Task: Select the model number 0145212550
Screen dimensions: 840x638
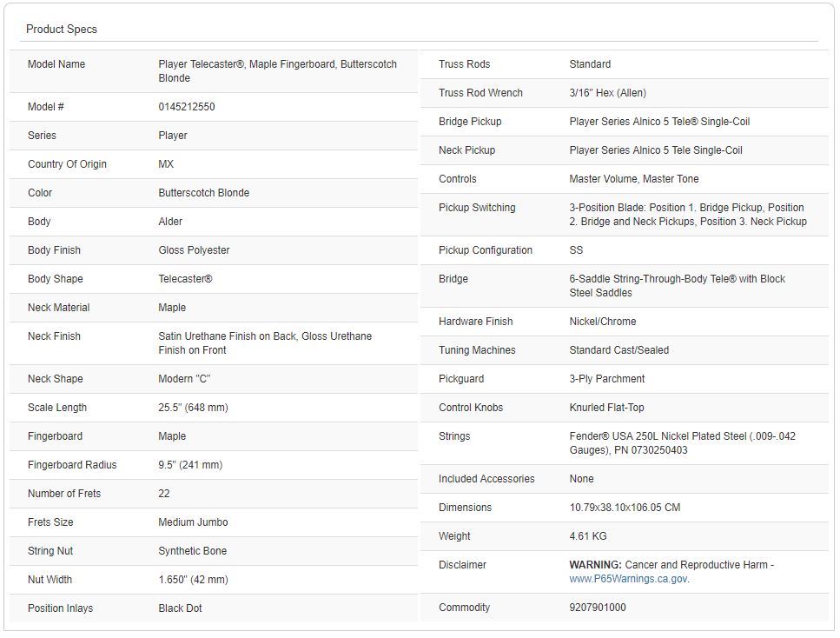Action: tap(187, 107)
